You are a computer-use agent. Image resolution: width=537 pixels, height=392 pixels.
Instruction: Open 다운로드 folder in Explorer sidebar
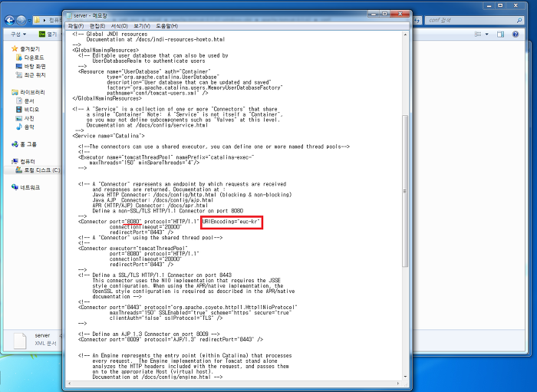pos(34,58)
